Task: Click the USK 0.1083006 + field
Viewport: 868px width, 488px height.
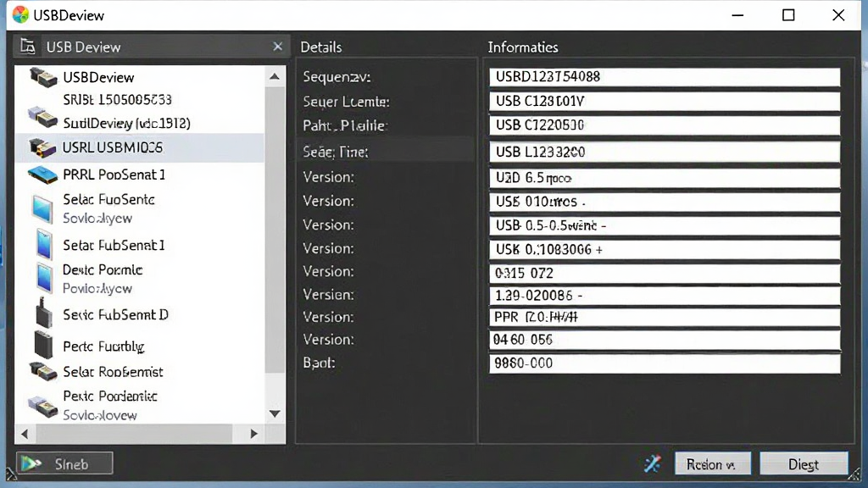Action: (665, 250)
